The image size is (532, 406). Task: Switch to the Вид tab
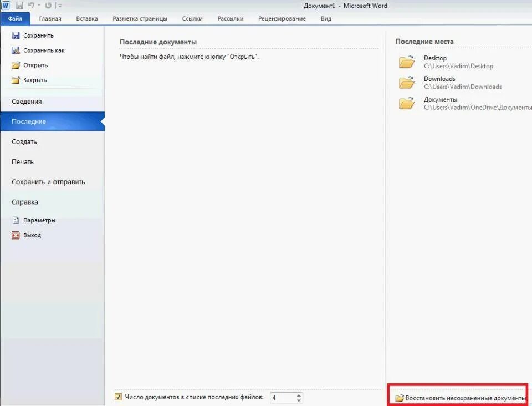click(326, 19)
